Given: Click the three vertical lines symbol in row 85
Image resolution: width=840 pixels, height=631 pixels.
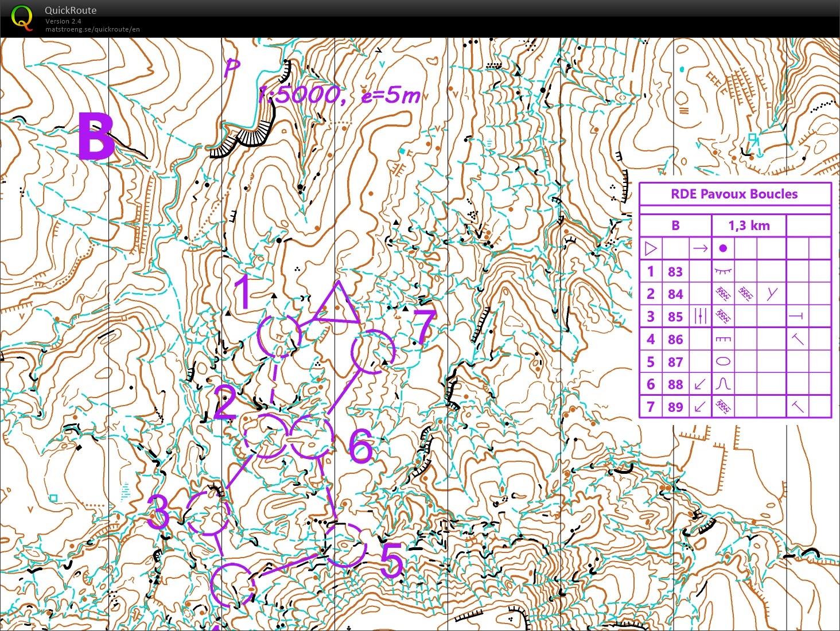Looking at the screenshot, I should (700, 316).
